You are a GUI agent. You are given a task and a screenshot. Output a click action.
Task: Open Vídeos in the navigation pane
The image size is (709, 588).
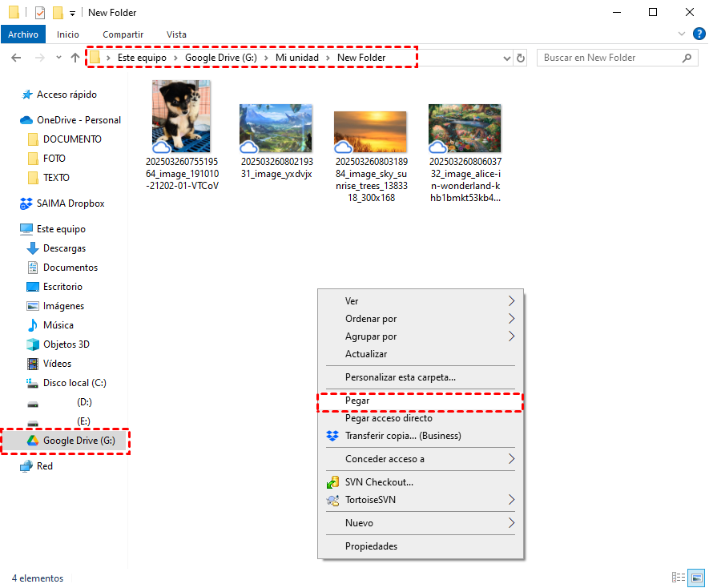(x=50, y=364)
